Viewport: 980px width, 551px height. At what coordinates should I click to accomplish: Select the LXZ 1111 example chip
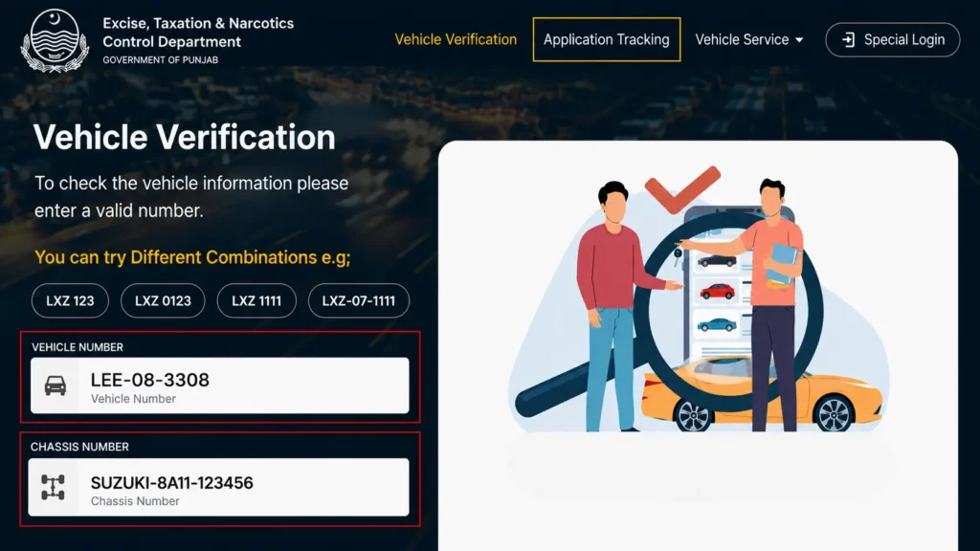256,300
